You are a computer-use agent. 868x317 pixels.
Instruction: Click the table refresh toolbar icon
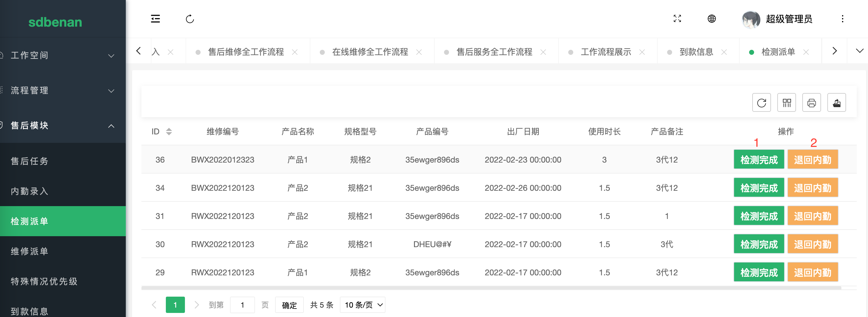(762, 102)
